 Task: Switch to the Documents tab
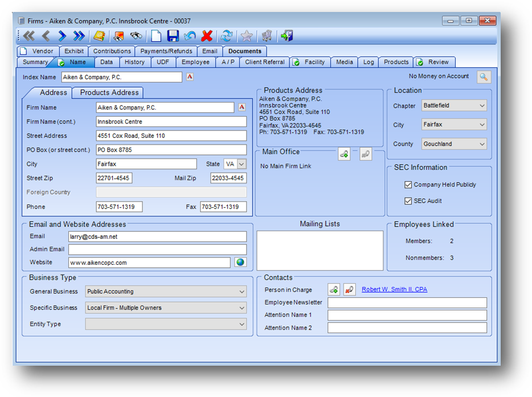(245, 51)
